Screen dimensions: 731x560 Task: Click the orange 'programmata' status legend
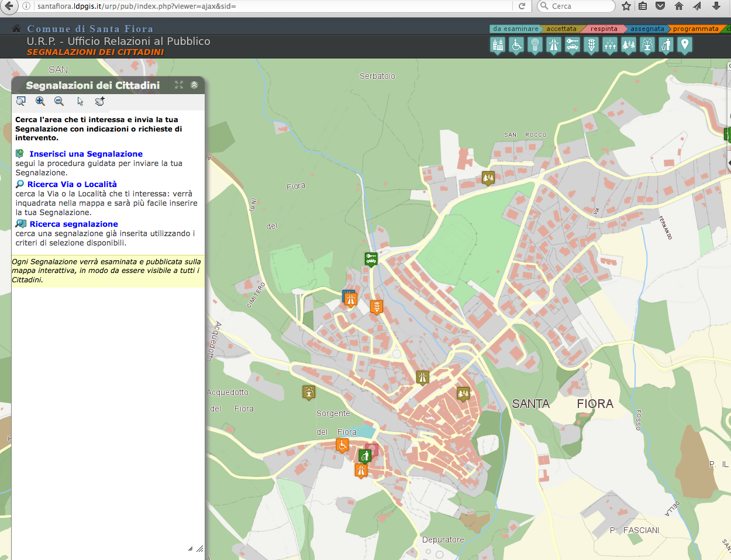point(695,29)
